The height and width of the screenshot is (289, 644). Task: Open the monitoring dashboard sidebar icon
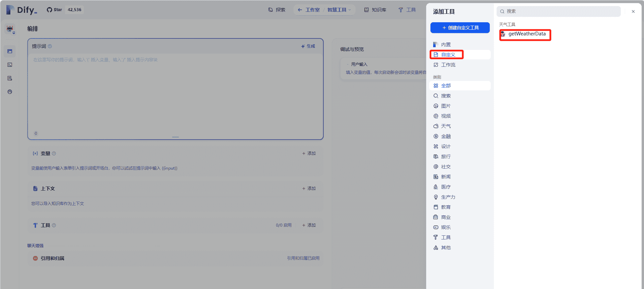(x=10, y=92)
